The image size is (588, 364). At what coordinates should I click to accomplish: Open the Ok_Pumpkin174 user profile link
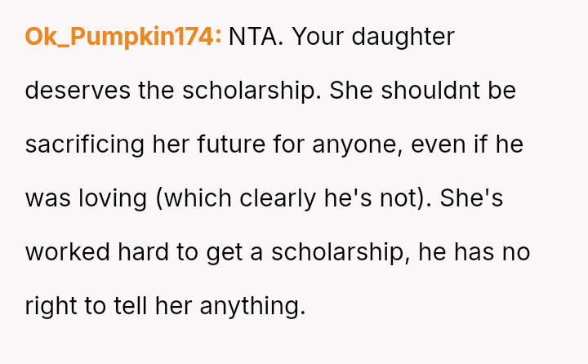click(x=123, y=37)
